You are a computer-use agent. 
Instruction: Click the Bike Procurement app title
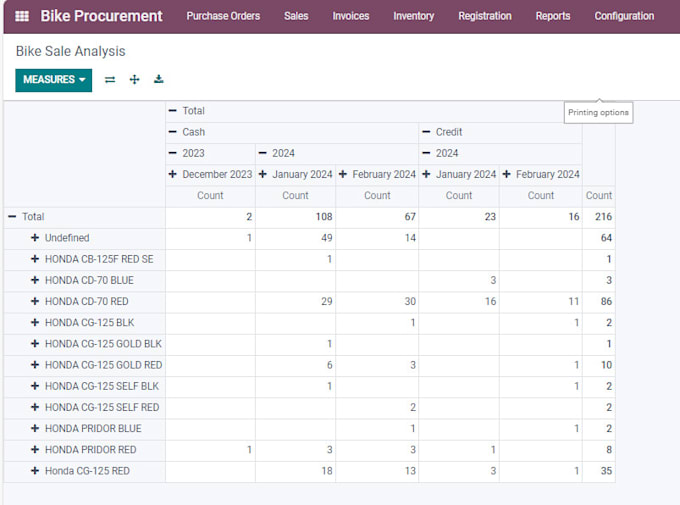coord(101,16)
